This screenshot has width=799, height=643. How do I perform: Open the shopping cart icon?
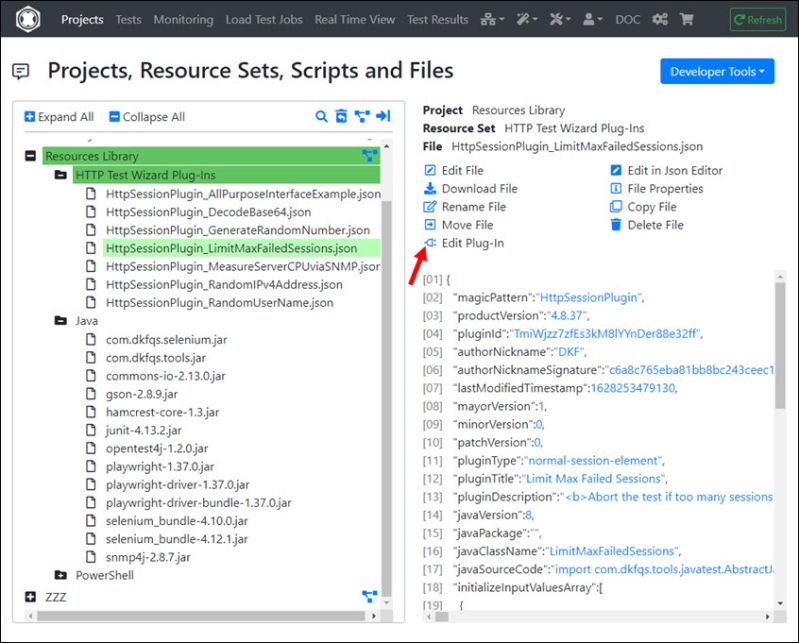pos(686,19)
